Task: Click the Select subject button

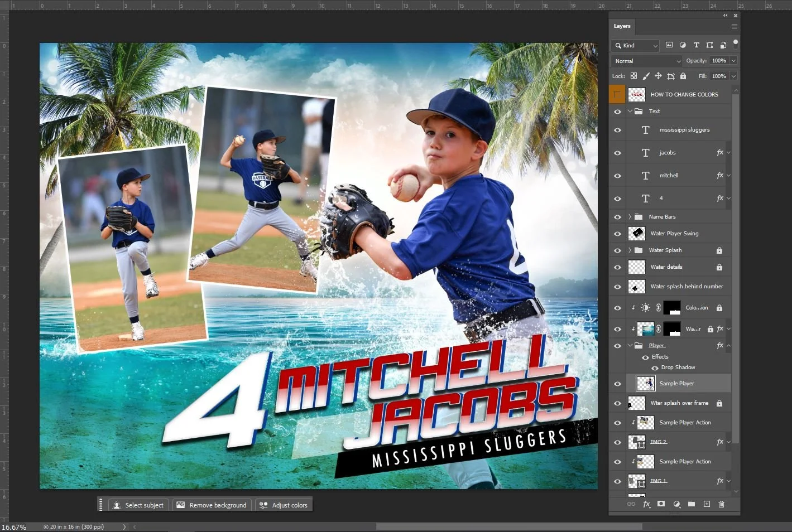Action: [139, 505]
